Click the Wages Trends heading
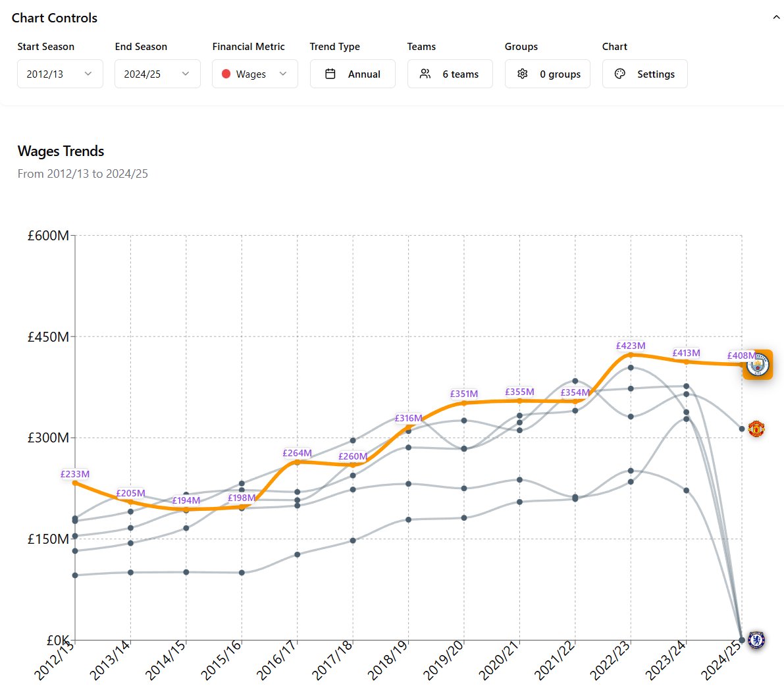Image resolution: width=784 pixels, height=686 pixels. click(61, 151)
